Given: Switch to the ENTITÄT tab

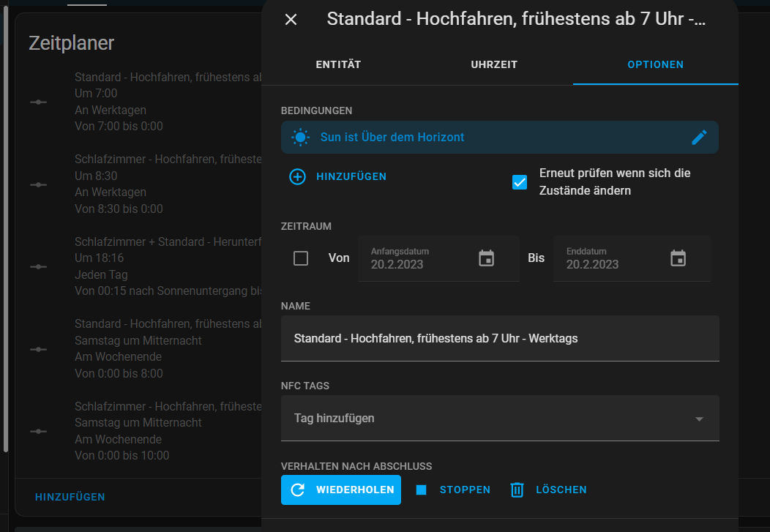Looking at the screenshot, I should pyautogui.click(x=338, y=64).
